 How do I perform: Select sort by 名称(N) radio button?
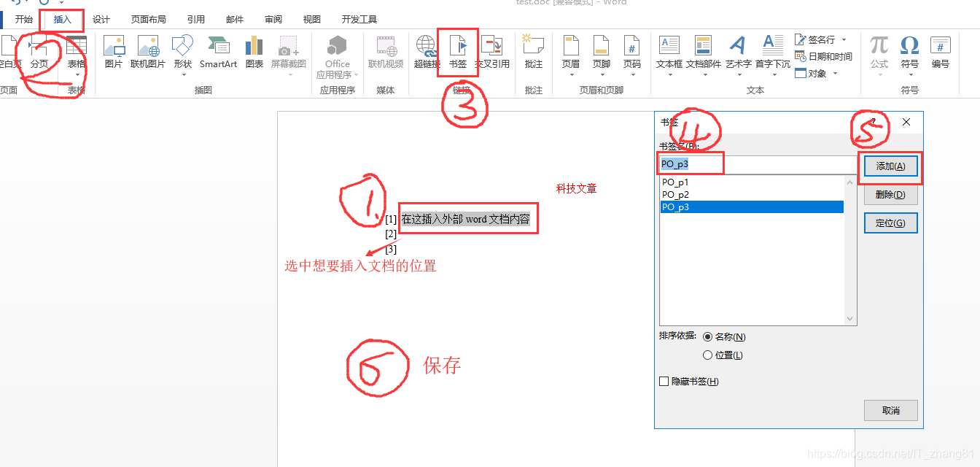pyautogui.click(x=707, y=337)
